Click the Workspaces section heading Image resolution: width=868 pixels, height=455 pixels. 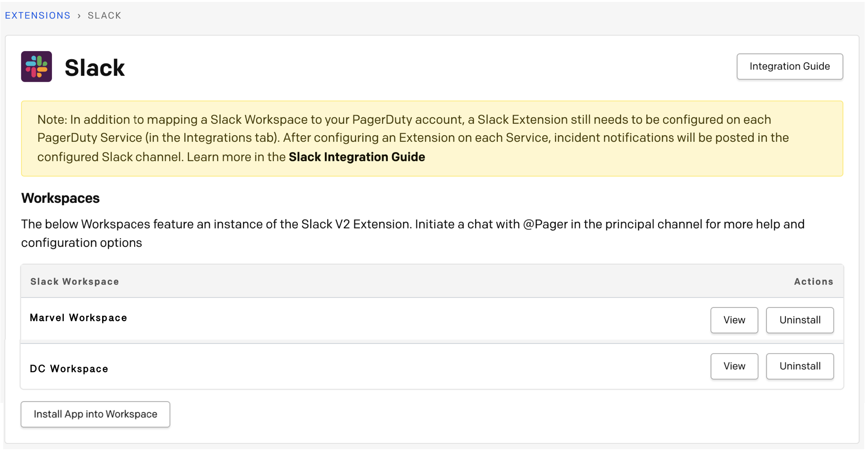[x=61, y=198]
